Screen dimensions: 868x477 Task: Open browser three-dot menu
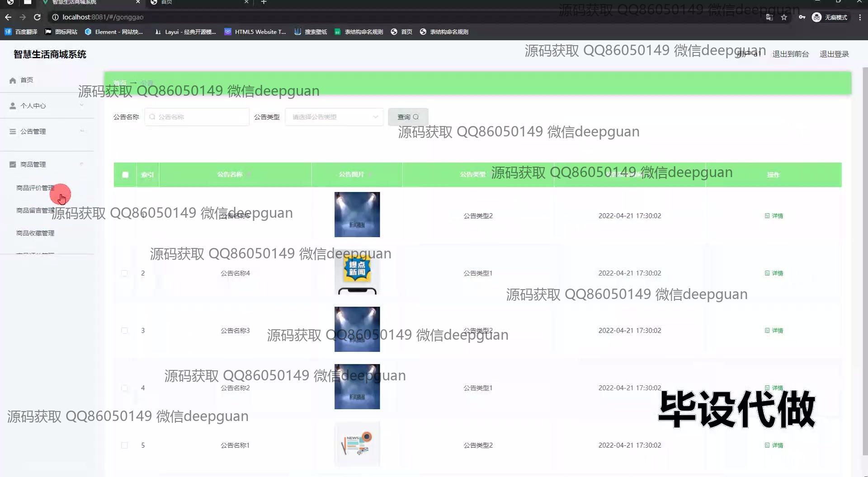860,17
